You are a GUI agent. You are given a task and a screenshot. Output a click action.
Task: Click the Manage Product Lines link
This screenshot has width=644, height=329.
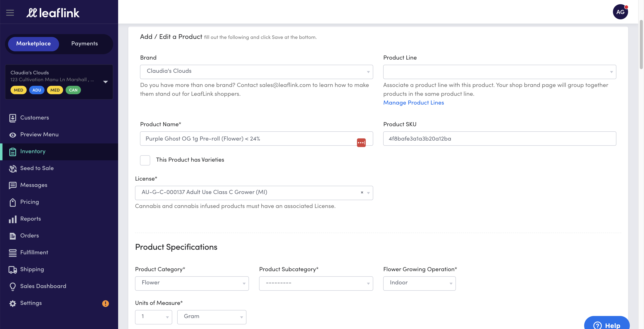coord(413,103)
